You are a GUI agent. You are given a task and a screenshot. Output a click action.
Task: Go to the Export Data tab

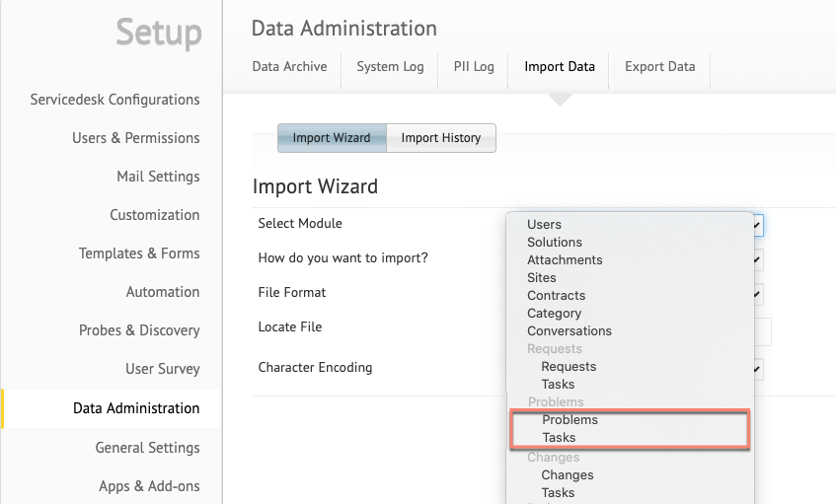659,67
